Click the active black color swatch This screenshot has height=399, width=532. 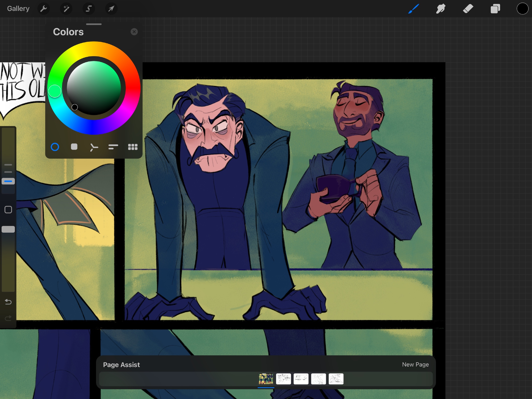coord(522,9)
